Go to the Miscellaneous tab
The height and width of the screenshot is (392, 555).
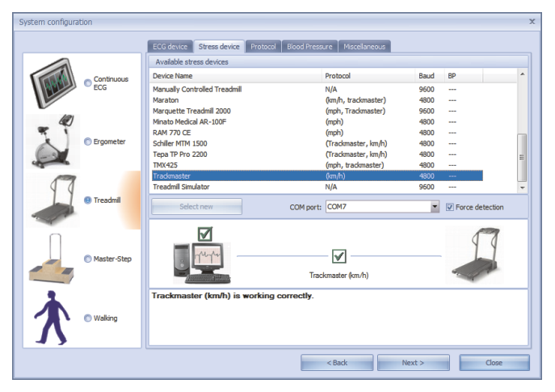pyautogui.click(x=364, y=46)
